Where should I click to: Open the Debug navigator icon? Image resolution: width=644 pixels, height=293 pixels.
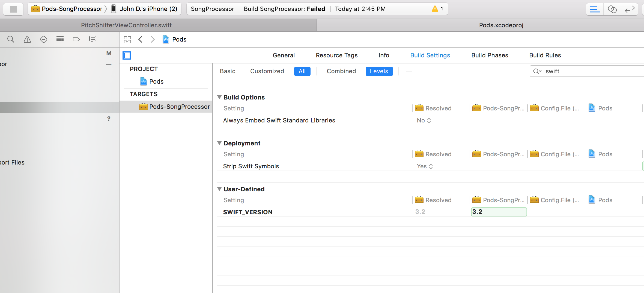[x=60, y=39]
